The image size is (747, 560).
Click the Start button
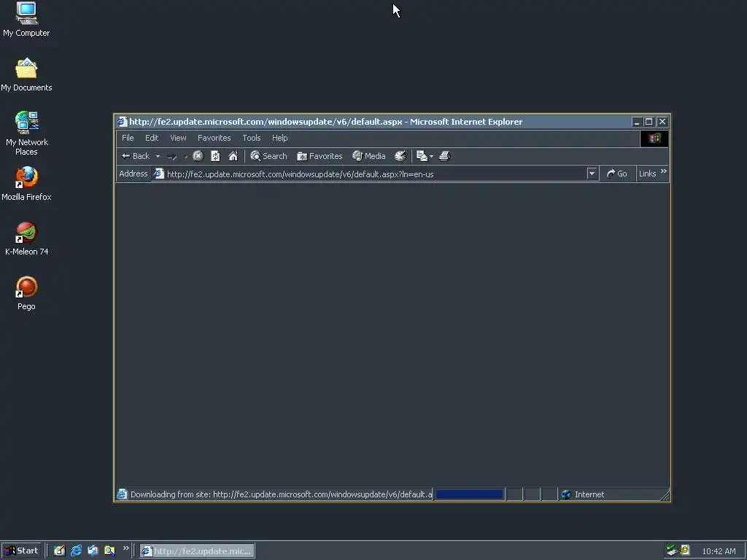click(x=21, y=551)
